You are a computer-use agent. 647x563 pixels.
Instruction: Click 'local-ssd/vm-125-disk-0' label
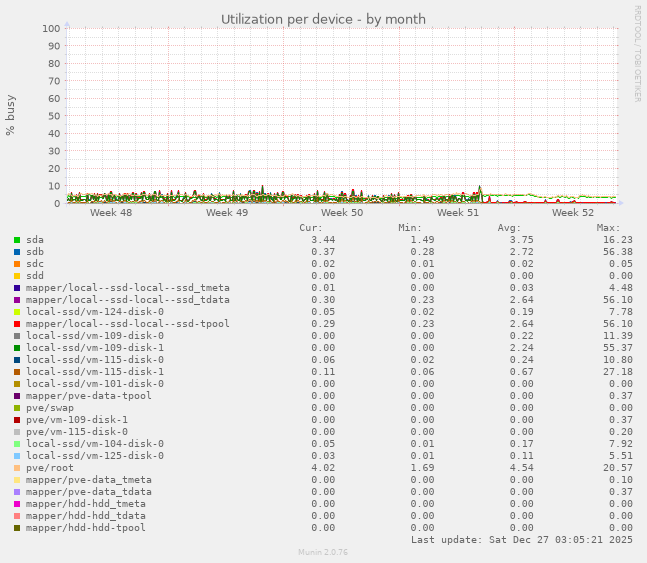point(95,456)
